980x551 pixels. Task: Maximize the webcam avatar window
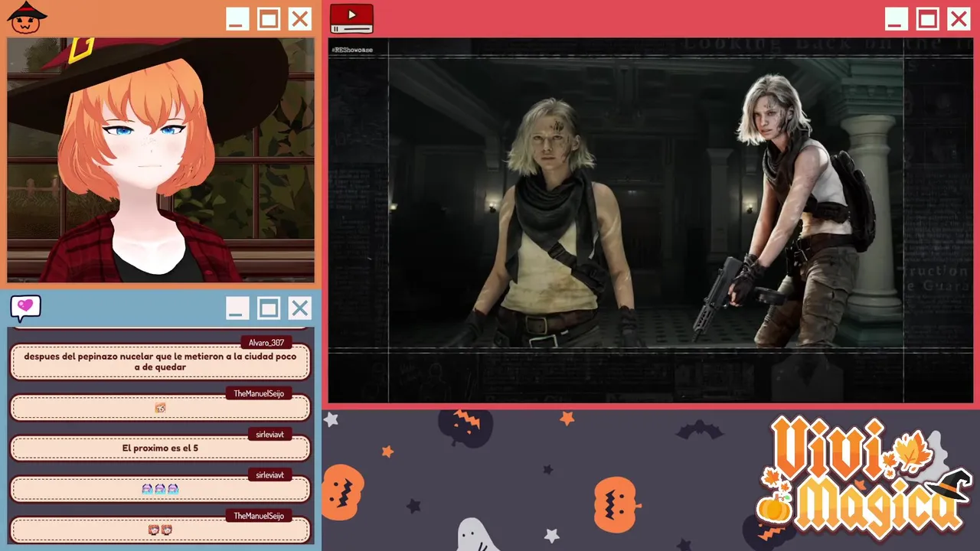click(268, 19)
